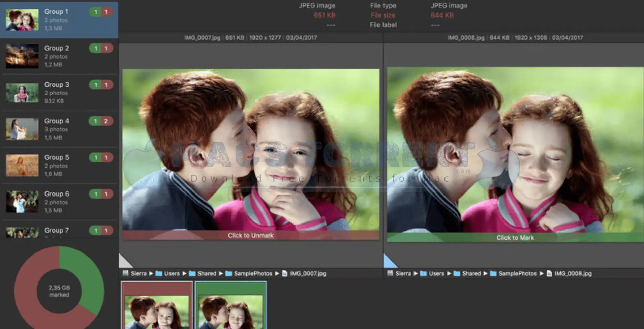This screenshot has width=644, height=329.
Task: Click red marked badge of Group 7
Action: pyautogui.click(x=106, y=230)
